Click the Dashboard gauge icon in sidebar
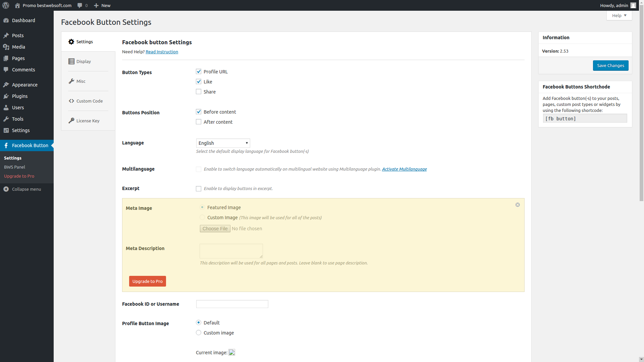 [6, 20]
